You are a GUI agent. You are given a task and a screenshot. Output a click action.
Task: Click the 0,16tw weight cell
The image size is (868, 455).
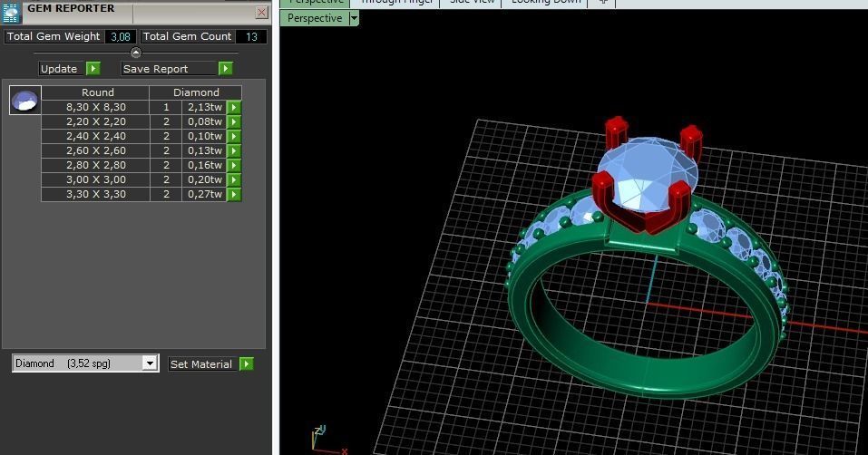point(204,165)
